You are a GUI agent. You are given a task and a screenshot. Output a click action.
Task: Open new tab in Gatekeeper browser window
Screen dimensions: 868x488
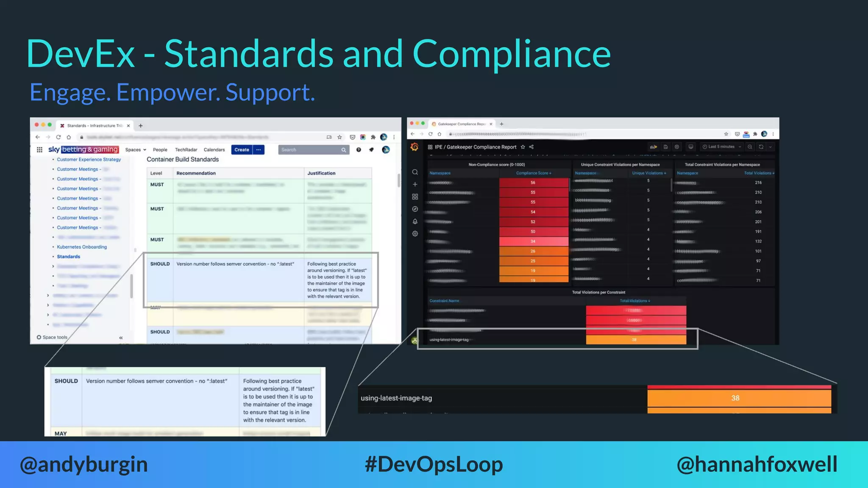[501, 124]
